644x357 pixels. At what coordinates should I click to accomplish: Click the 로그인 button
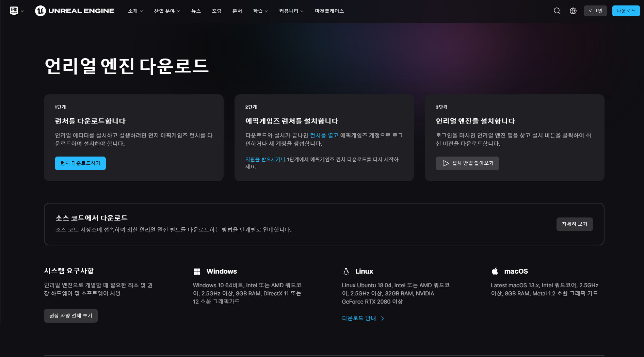point(595,11)
